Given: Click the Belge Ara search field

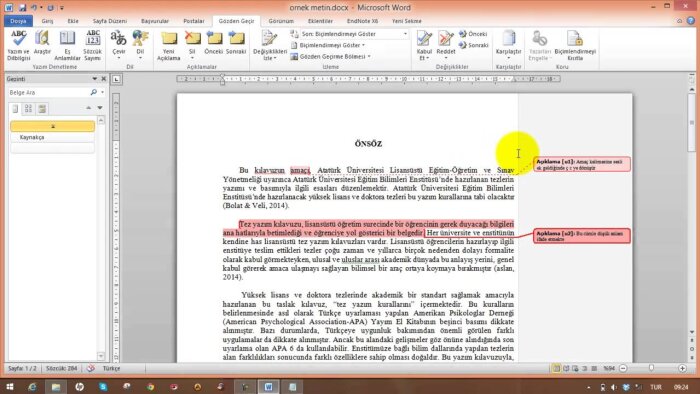Looking at the screenshot, I should pos(48,92).
